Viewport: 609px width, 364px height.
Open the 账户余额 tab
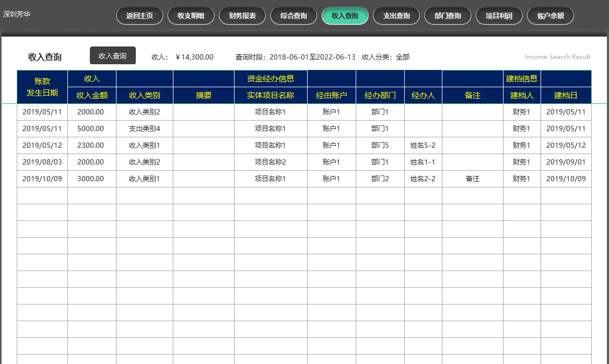(x=551, y=16)
